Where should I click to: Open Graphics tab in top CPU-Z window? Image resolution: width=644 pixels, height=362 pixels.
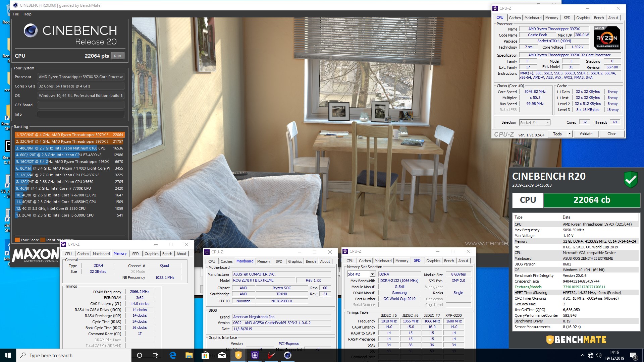click(x=583, y=18)
